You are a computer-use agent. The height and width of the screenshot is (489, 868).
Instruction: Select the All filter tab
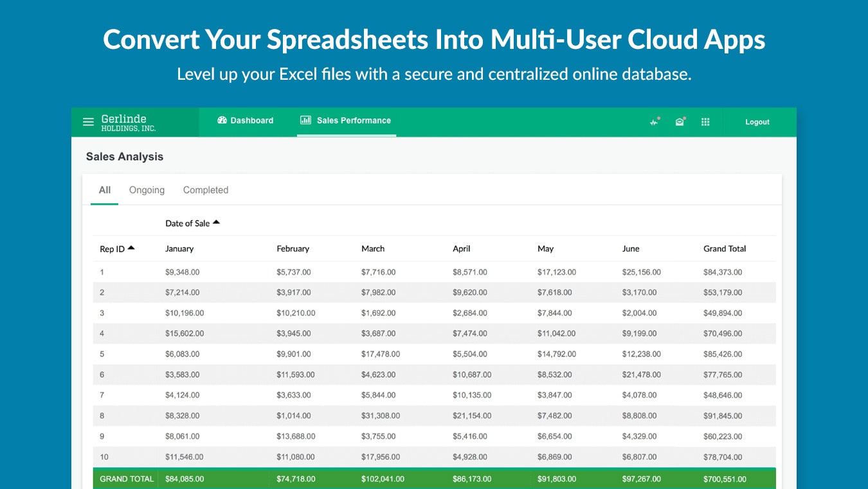[105, 190]
